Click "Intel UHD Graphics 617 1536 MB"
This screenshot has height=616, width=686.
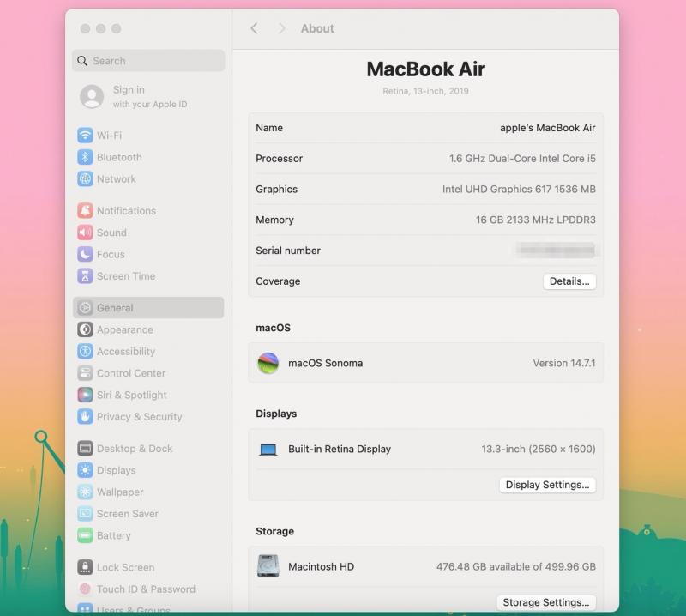pos(519,189)
